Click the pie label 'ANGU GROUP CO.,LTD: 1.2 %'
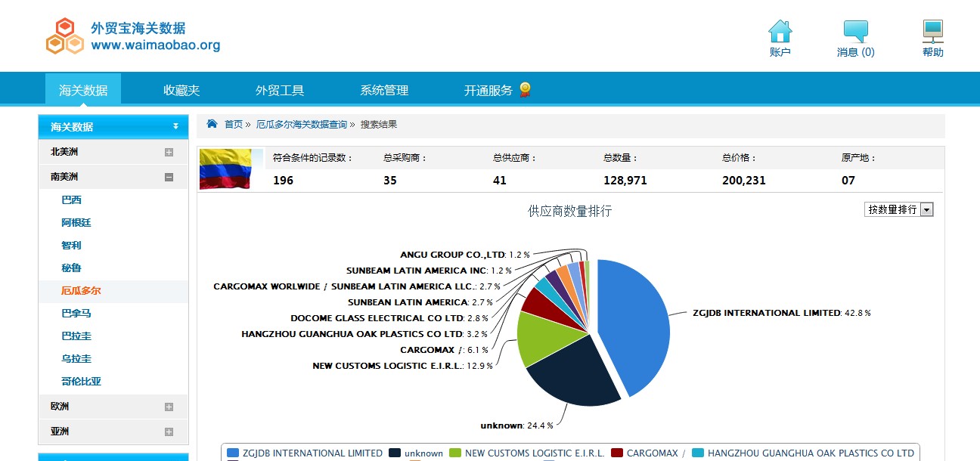980x461 pixels. click(x=465, y=255)
